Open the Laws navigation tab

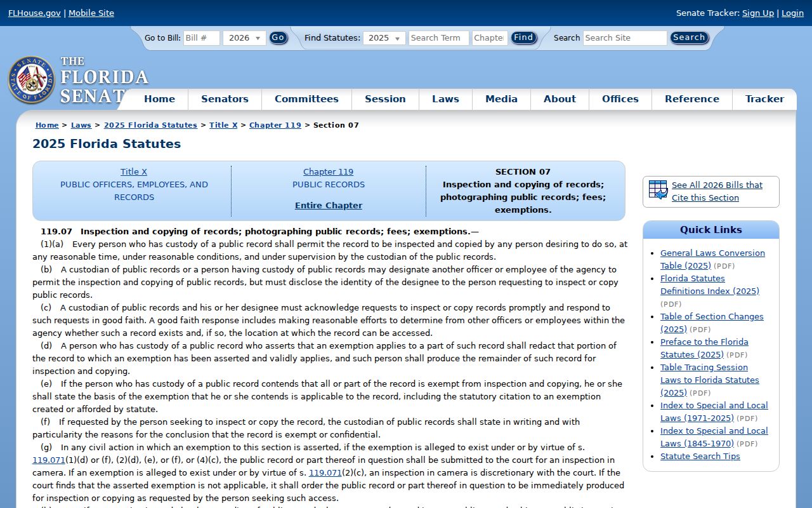445,99
